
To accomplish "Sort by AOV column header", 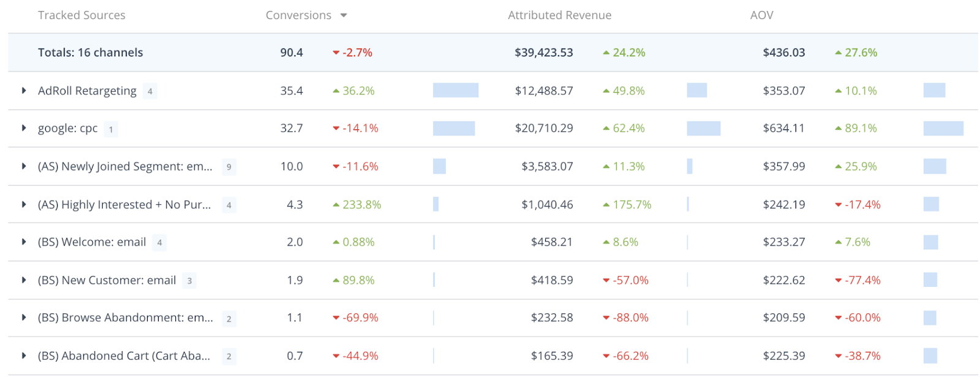I will pos(761,15).
